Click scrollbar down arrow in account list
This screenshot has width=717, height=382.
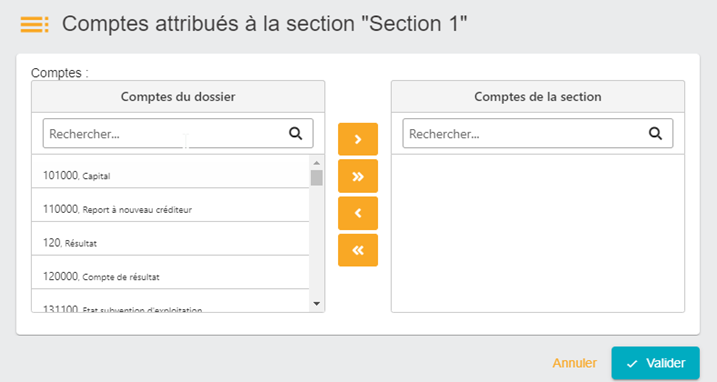click(316, 304)
